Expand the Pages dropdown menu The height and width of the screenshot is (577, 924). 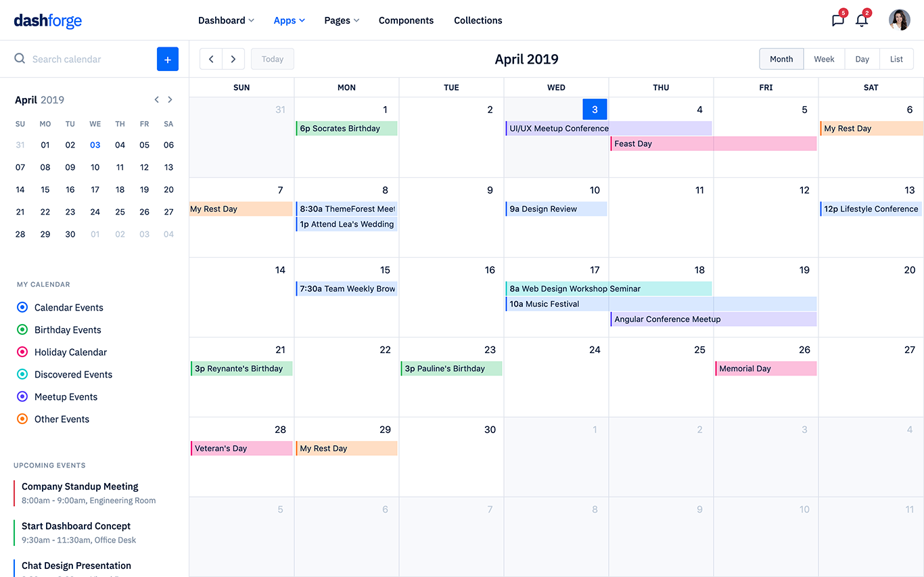[342, 20]
